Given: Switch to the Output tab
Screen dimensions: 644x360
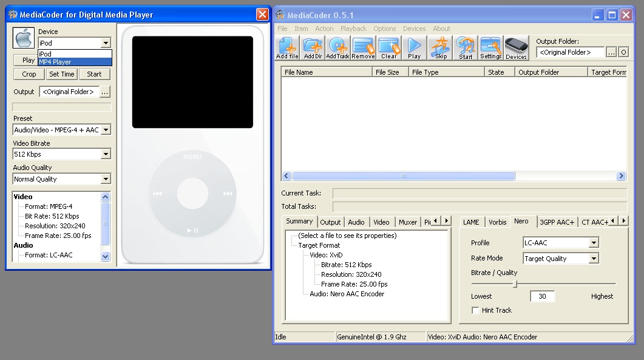Looking at the screenshot, I should tap(330, 222).
